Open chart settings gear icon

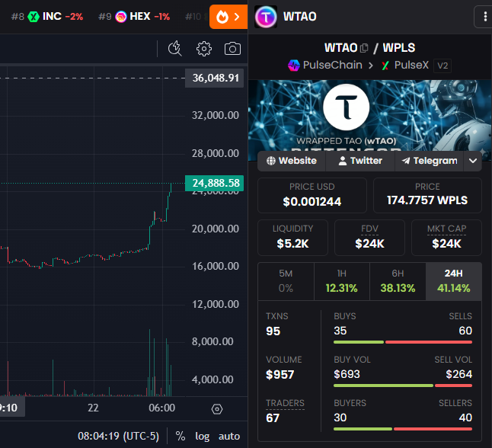204,49
